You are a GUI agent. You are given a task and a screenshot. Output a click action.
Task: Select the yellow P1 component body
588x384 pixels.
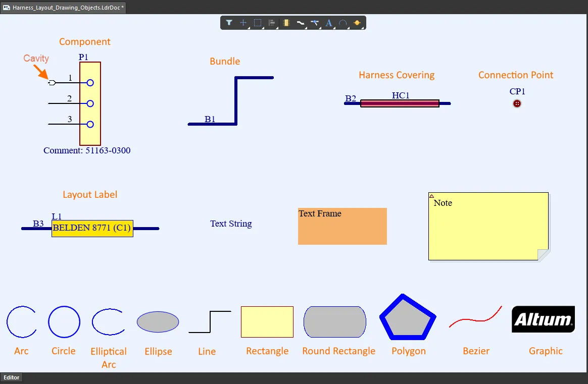90,103
